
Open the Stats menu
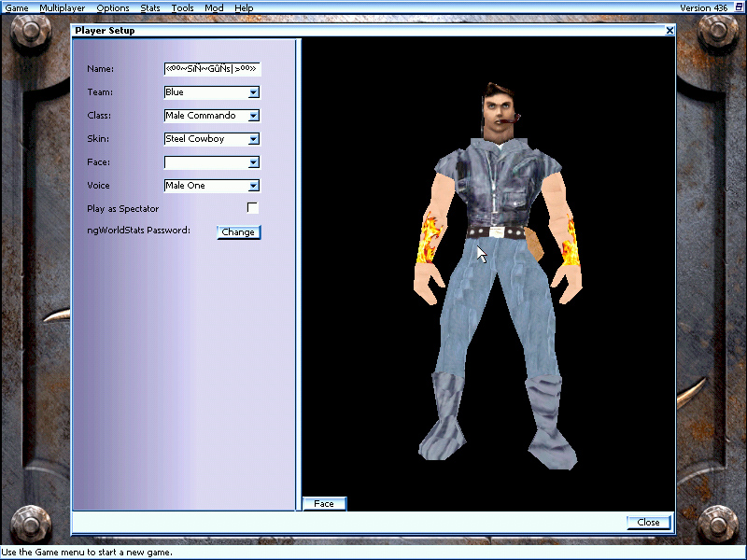pos(150,7)
